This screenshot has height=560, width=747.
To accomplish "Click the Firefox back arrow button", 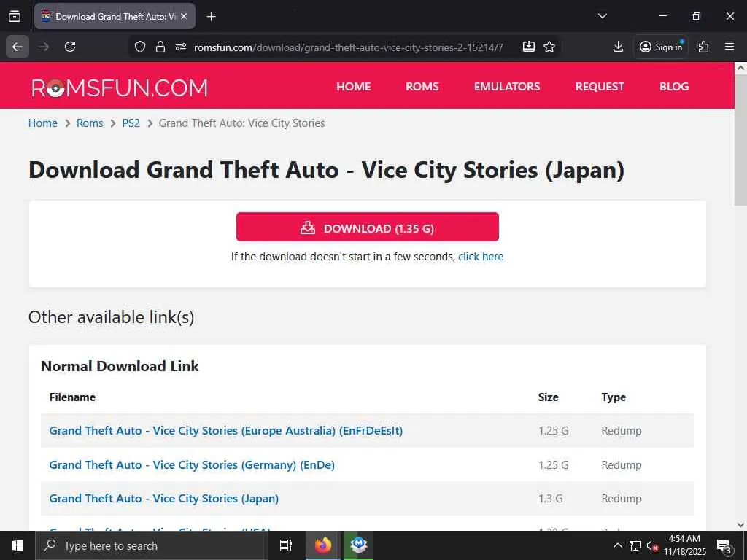I will [x=18, y=47].
